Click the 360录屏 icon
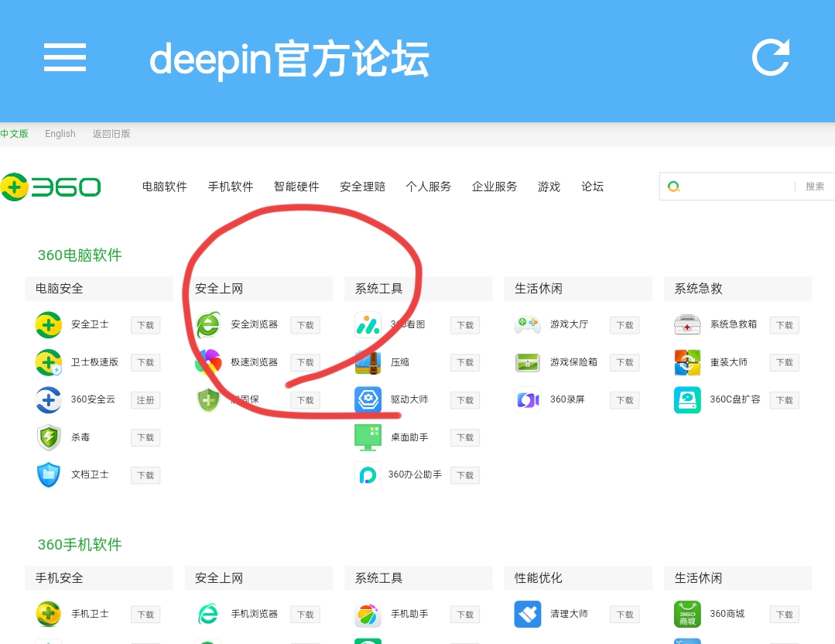Screen dimensions: 835x644 click(x=528, y=399)
